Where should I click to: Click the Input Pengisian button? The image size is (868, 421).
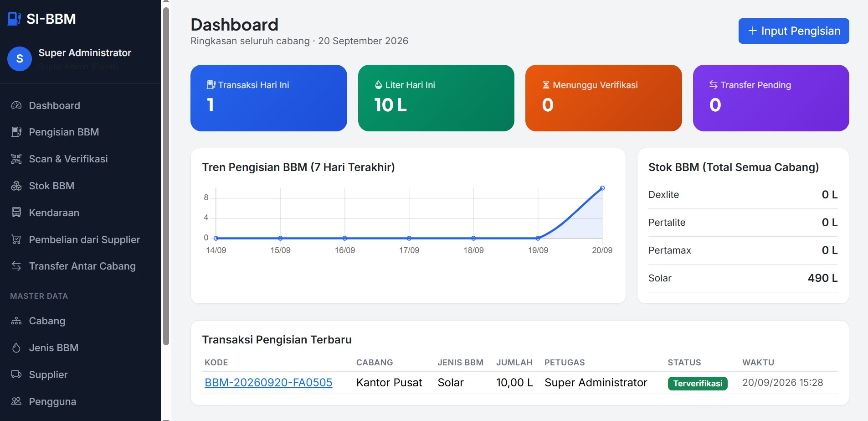point(794,31)
